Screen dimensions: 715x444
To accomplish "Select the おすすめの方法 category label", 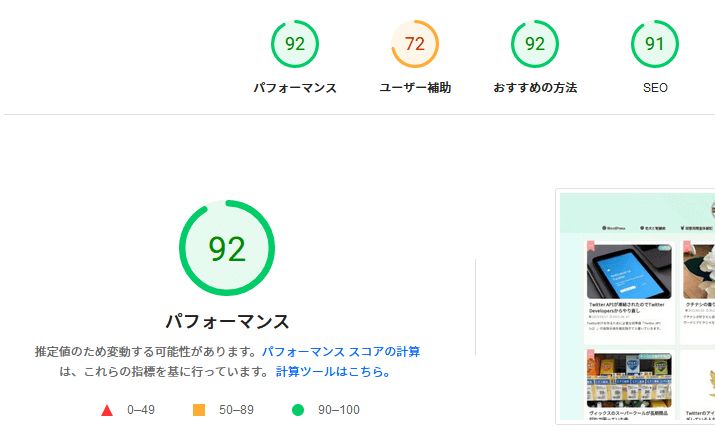I will [x=535, y=88].
